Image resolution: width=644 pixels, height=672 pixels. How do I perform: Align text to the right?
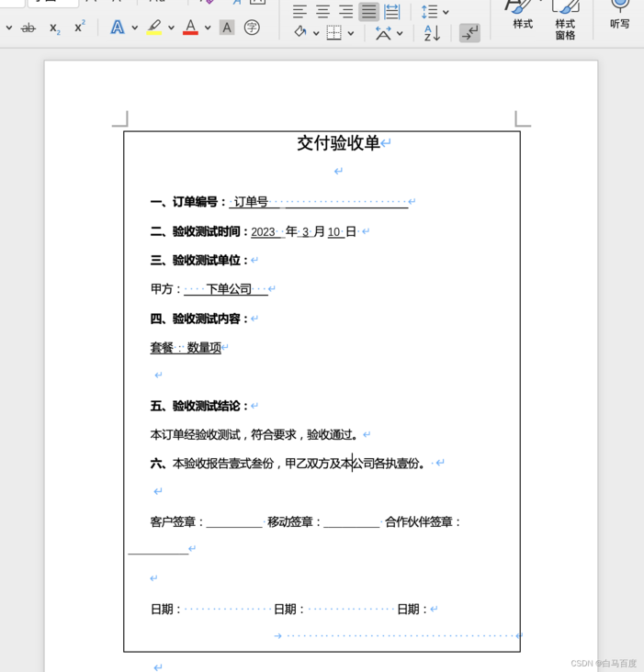tap(345, 11)
